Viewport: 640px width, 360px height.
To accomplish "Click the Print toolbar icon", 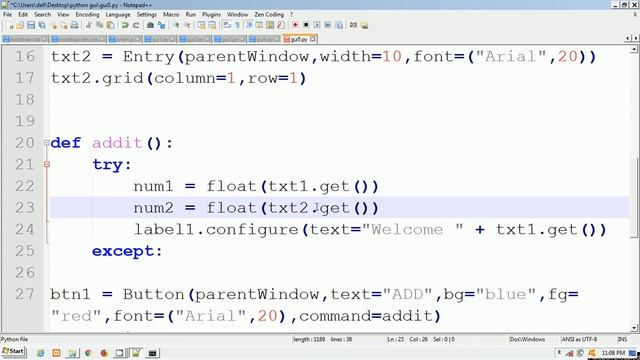I will [x=74, y=25].
